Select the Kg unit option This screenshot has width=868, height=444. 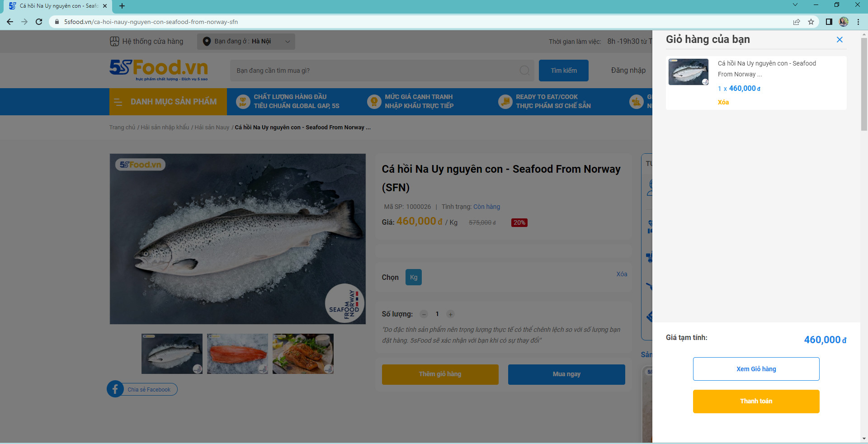point(413,277)
